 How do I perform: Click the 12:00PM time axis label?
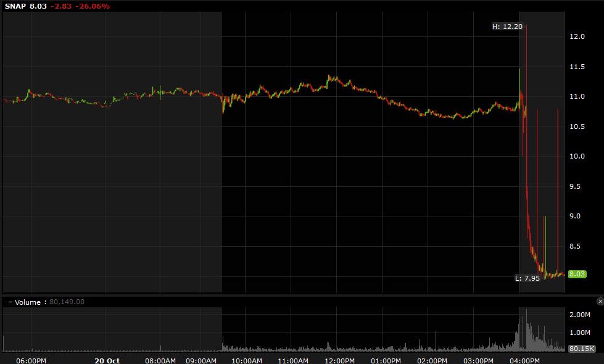tap(339, 360)
